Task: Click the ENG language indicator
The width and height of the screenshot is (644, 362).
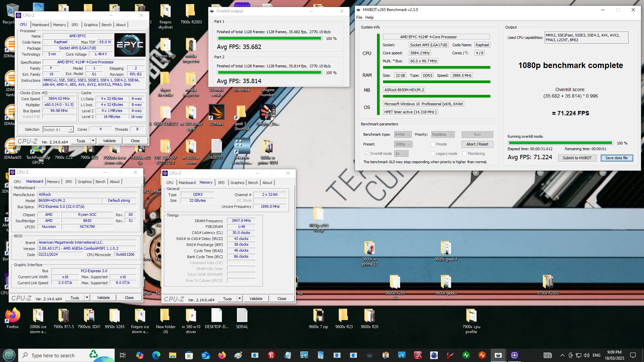Action: click(x=596, y=355)
